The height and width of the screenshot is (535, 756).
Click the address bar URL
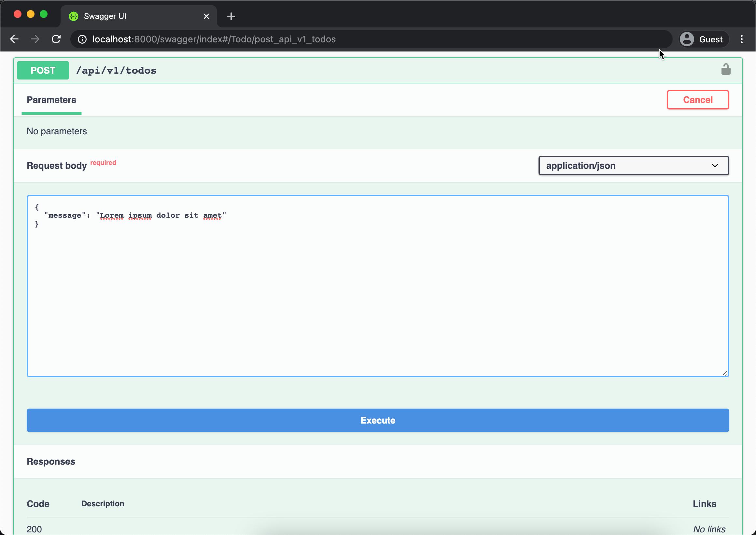click(x=214, y=39)
